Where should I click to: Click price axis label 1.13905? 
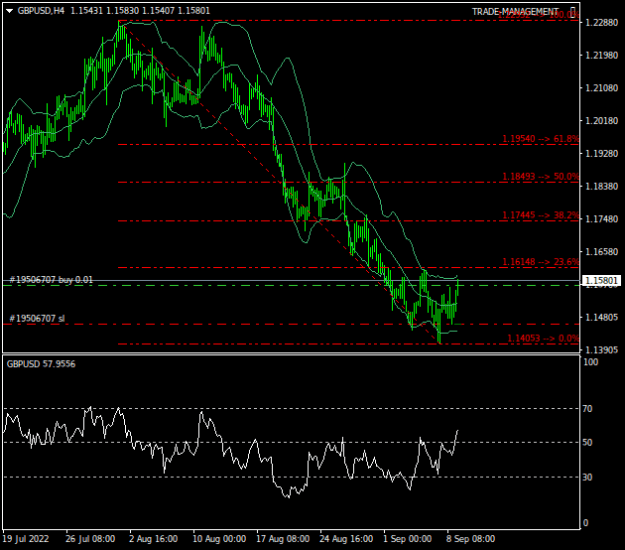pyautogui.click(x=601, y=350)
